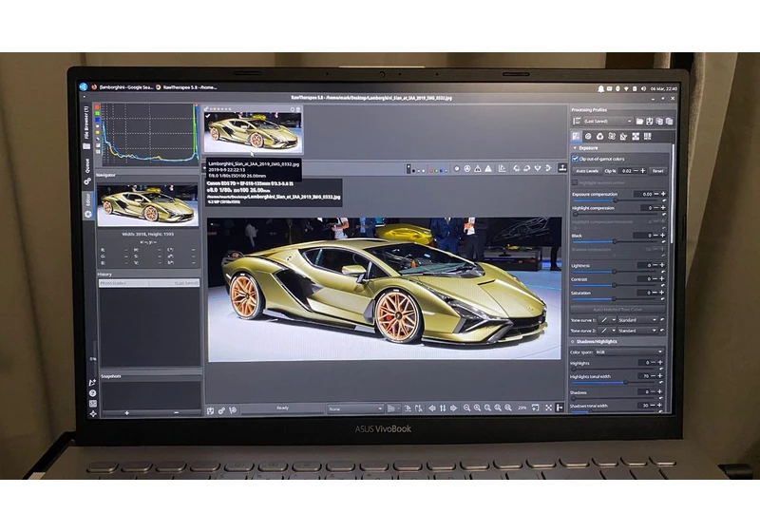Rotate the image left
Viewport: 760px width, 532px height.
tap(517, 168)
